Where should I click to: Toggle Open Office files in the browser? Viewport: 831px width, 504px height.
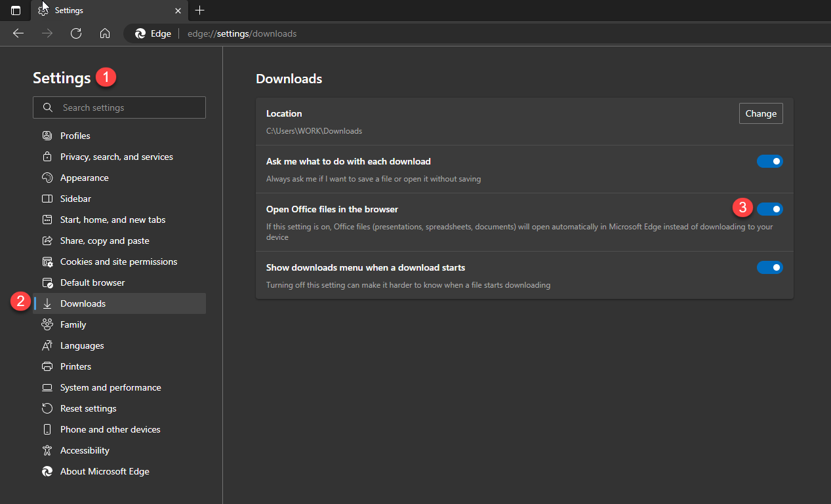(770, 209)
